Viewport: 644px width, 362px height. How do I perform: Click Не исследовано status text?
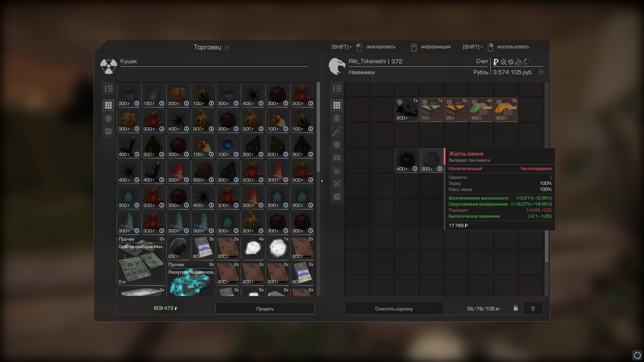[536, 169]
